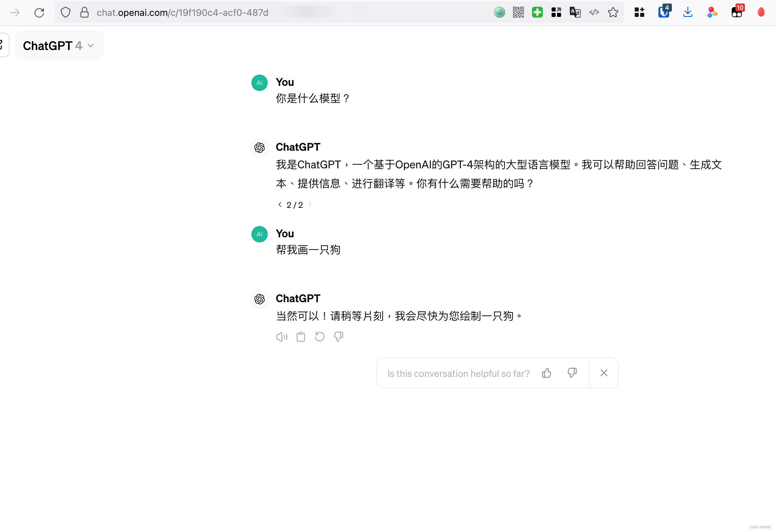Open the browser downloads icon
This screenshot has width=776, height=532.
pyautogui.click(x=687, y=12)
